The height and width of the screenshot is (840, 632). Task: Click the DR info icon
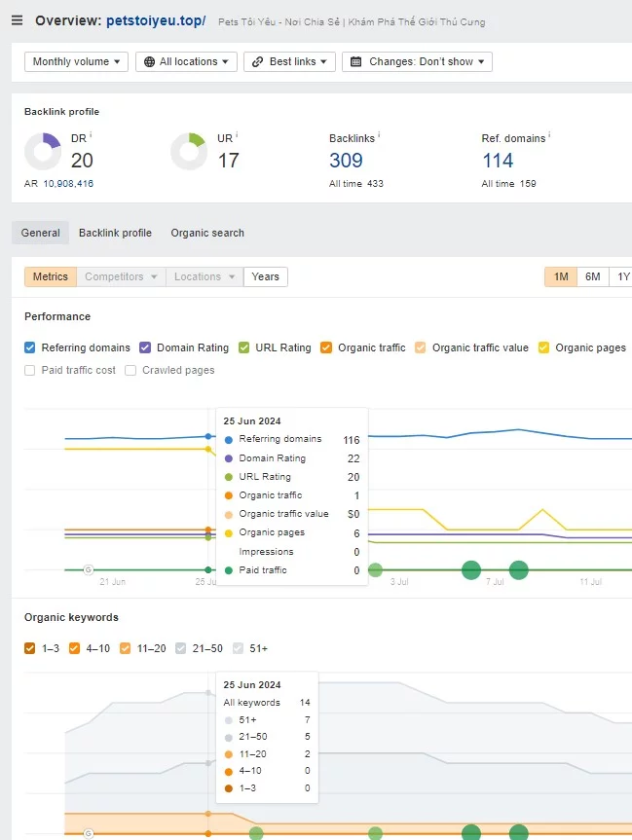coord(91,135)
